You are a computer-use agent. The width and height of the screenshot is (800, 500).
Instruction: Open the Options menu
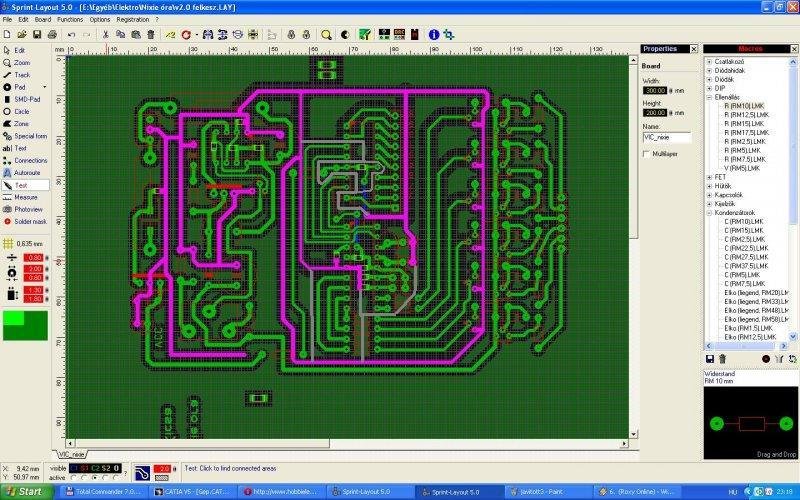[x=100, y=19]
